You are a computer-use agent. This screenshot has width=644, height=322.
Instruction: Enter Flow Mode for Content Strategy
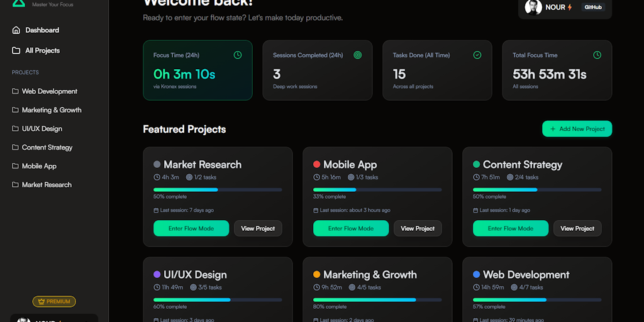click(x=511, y=228)
